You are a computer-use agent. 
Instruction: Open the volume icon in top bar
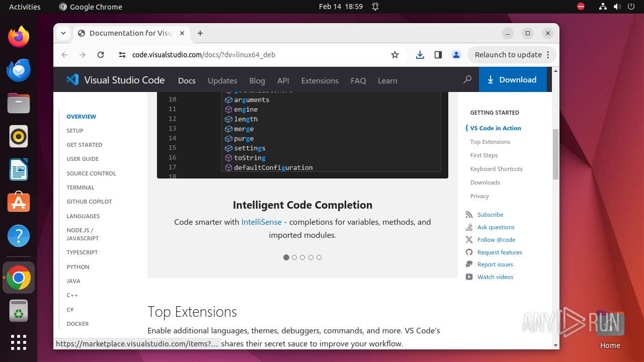[617, 7]
